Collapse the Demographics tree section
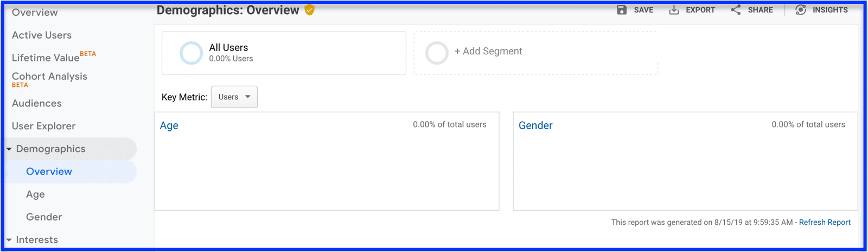This screenshot has width=868, height=252. (x=9, y=149)
